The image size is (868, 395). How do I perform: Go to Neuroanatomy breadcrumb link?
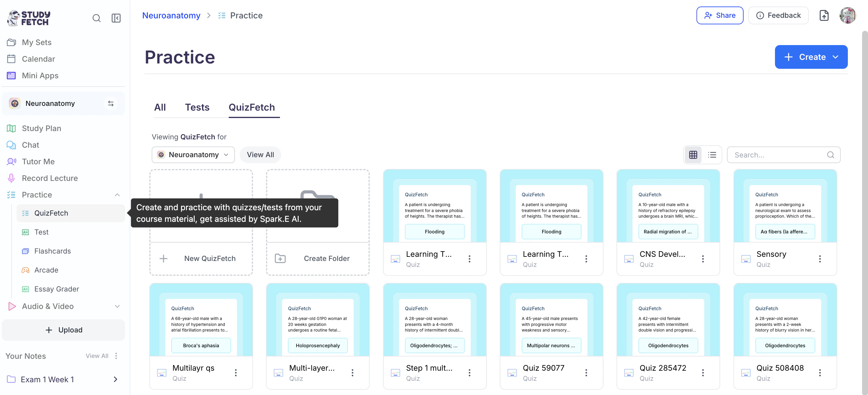(171, 15)
